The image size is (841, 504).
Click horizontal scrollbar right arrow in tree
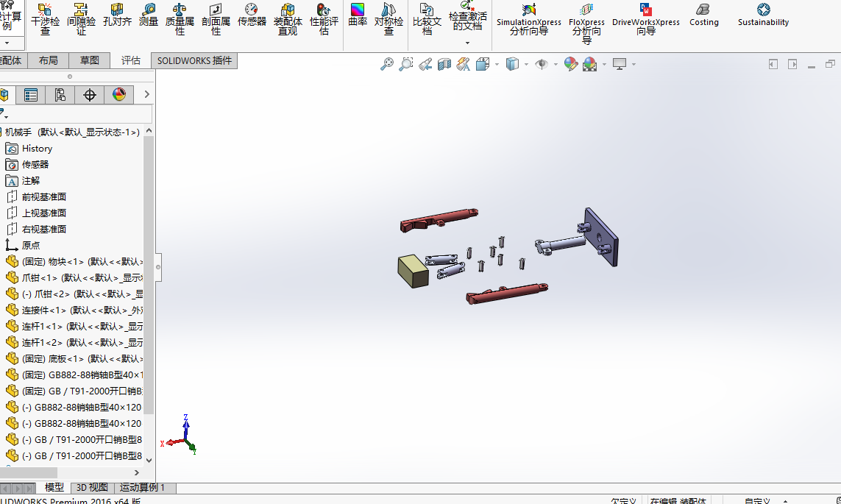(x=137, y=472)
